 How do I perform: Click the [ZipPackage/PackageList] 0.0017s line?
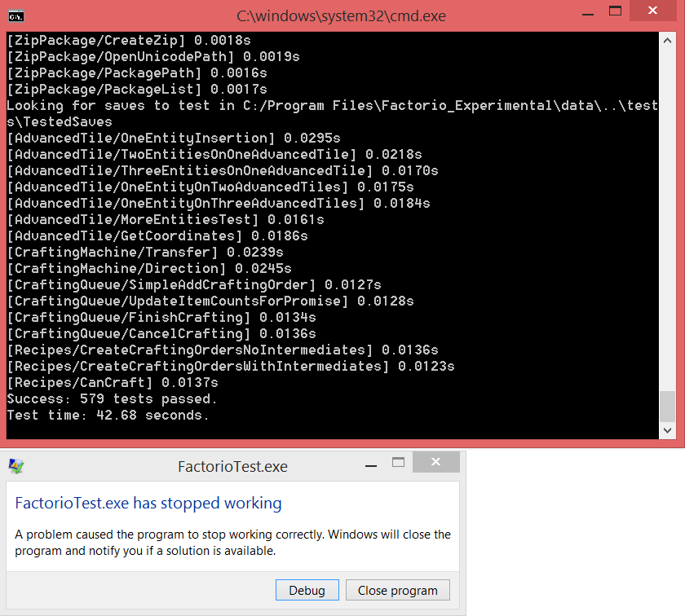[137, 89]
